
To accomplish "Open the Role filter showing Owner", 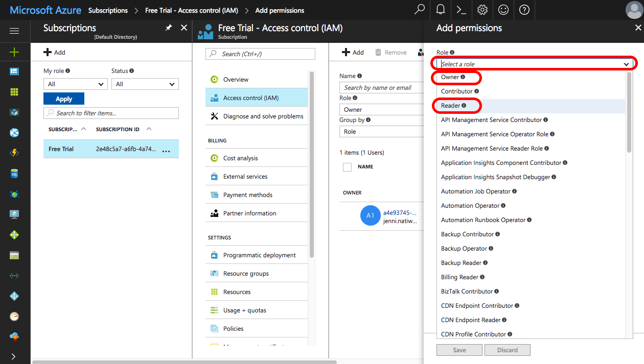I will [x=381, y=110].
